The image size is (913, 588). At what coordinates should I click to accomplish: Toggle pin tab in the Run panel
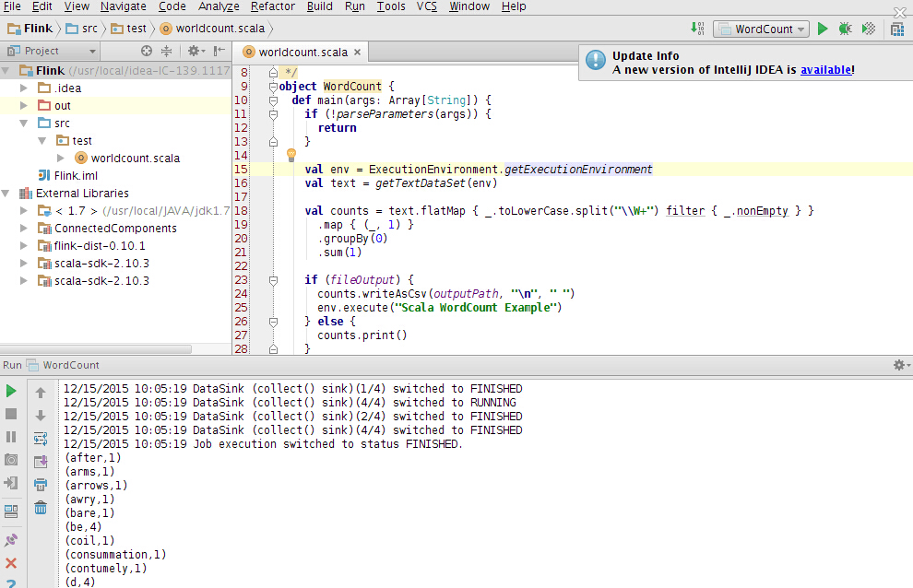coord(11,540)
